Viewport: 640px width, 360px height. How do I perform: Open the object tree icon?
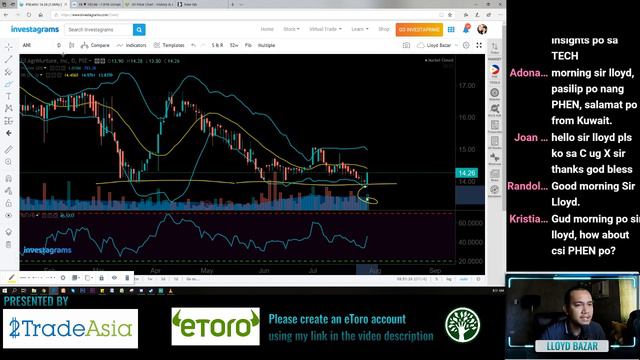tap(9, 232)
